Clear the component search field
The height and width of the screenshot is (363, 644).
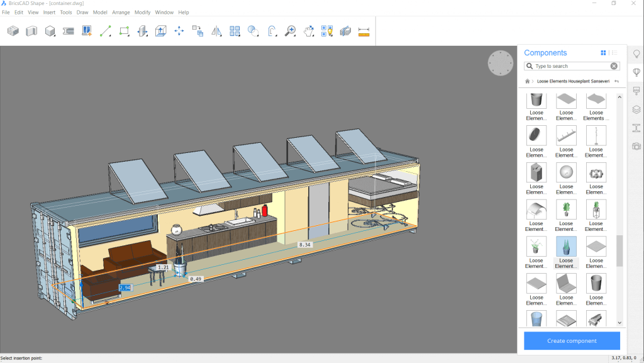614,66
